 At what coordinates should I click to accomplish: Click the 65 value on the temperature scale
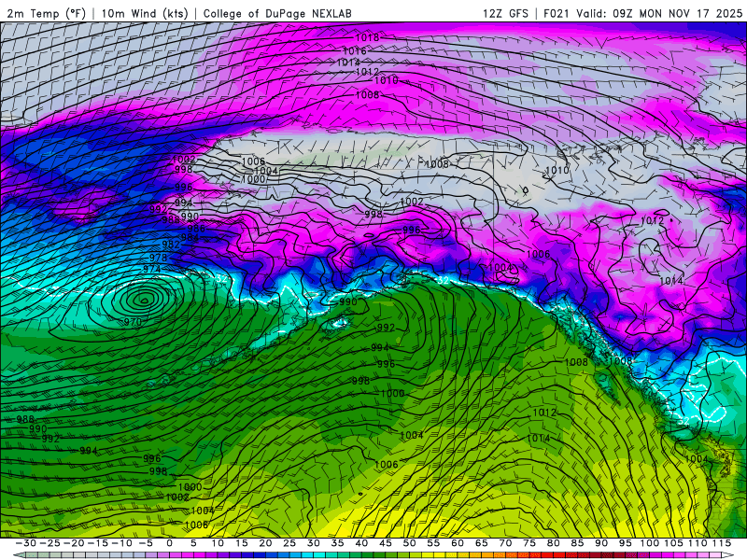pyautogui.click(x=481, y=543)
